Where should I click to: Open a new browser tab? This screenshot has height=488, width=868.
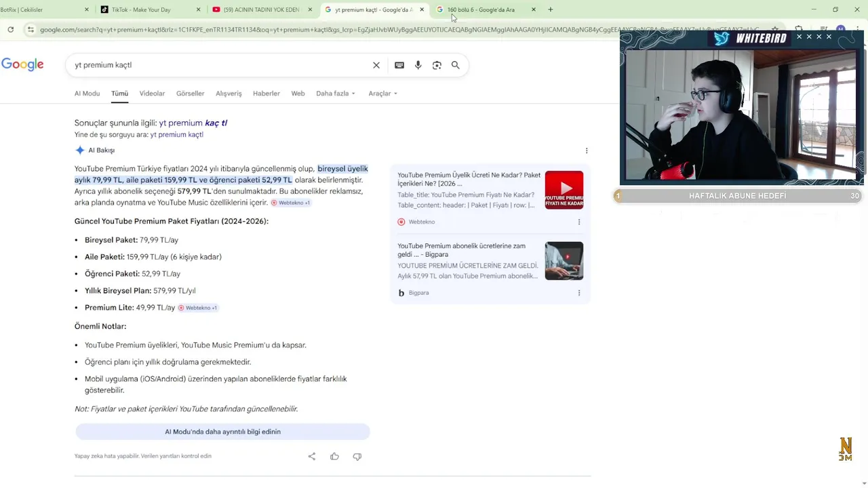point(550,9)
